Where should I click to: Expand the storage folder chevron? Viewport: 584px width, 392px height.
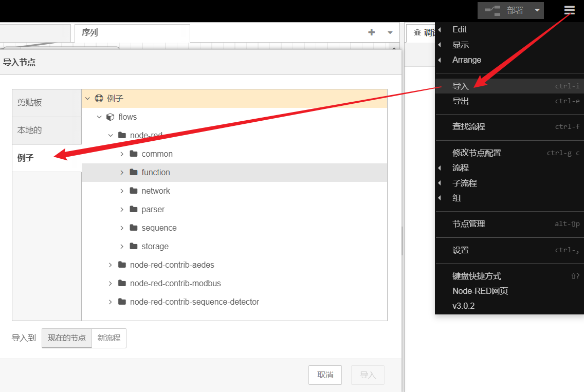[x=122, y=247]
